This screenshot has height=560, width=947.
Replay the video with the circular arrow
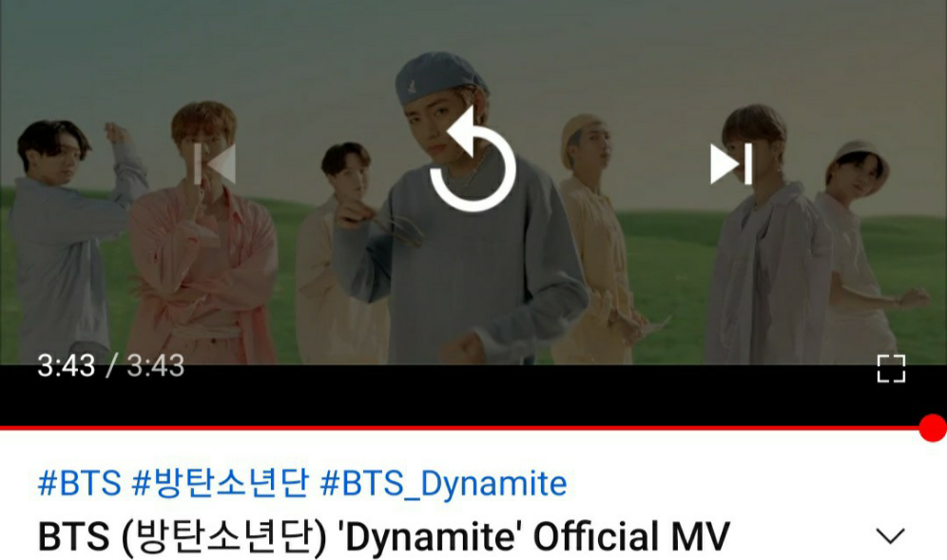click(x=473, y=160)
